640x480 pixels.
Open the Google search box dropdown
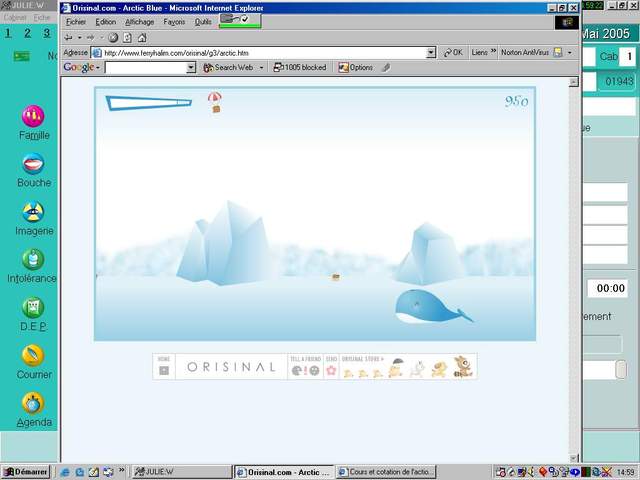coord(191,67)
